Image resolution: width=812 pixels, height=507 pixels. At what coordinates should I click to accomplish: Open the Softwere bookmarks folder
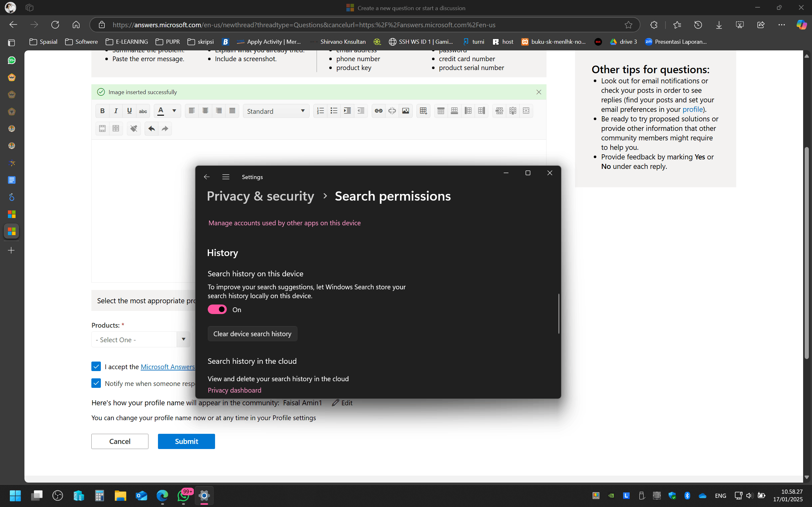coord(82,42)
